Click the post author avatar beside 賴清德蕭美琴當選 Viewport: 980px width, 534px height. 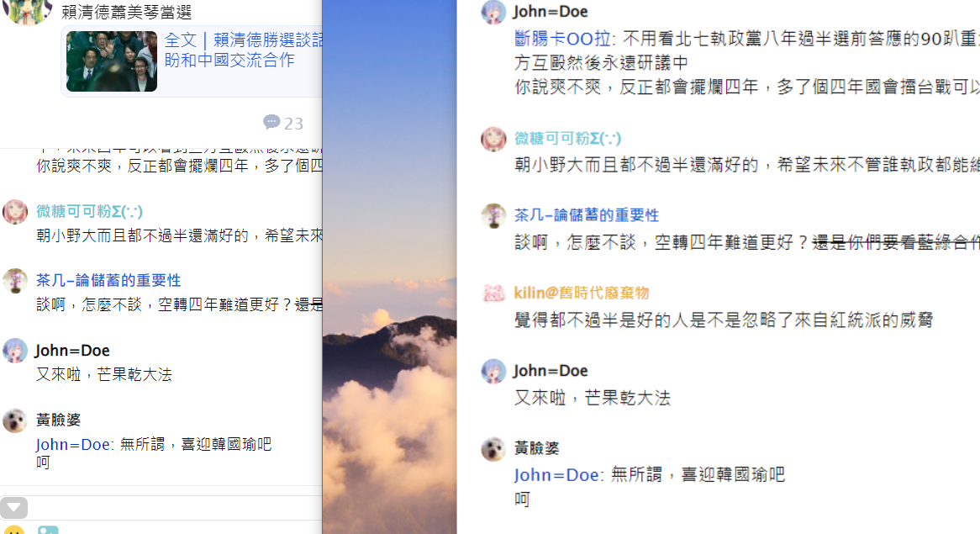(27, 11)
